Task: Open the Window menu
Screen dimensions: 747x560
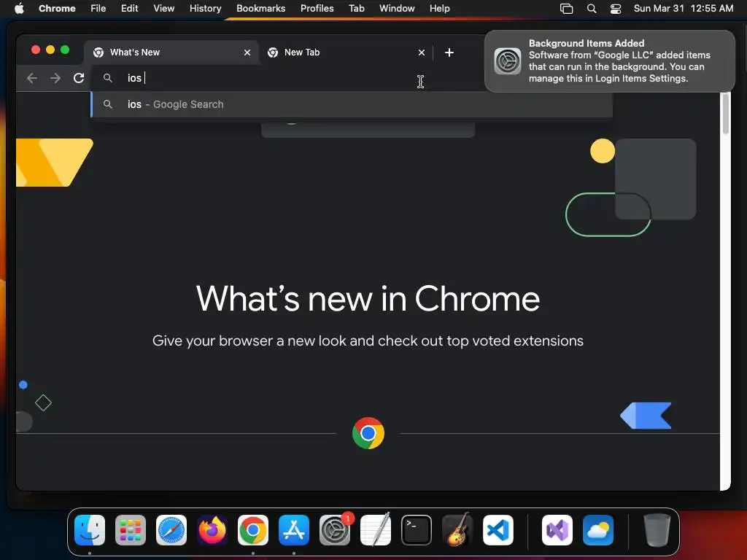Action: coord(397,9)
